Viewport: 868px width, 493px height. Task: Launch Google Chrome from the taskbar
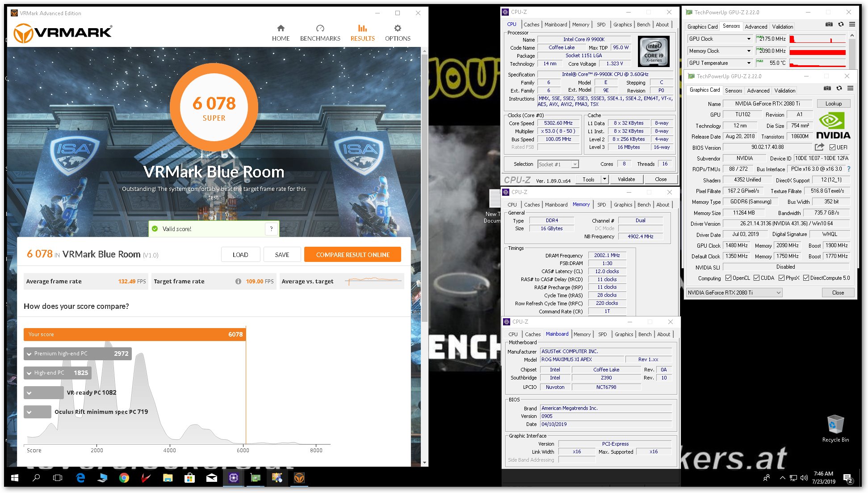click(124, 478)
